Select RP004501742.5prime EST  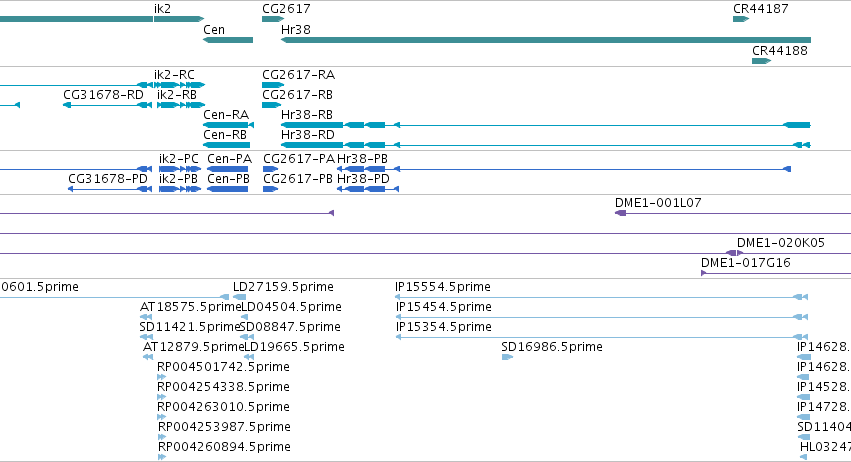(161, 377)
